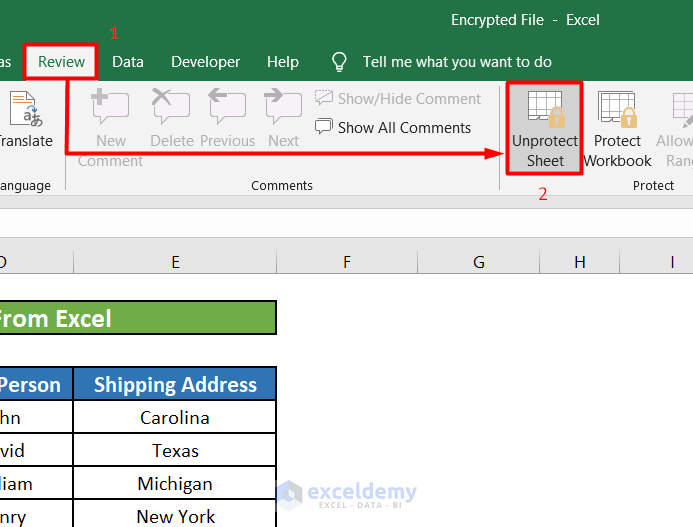693x527 pixels.
Task: Select the Carolina cell
Action: (175, 417)
